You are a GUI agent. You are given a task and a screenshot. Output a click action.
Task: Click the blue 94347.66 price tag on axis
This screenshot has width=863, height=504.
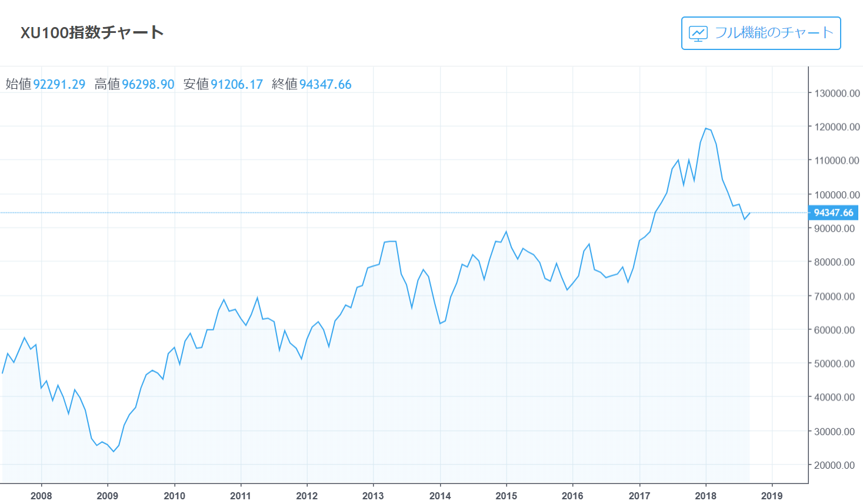(x=834, y=213)
